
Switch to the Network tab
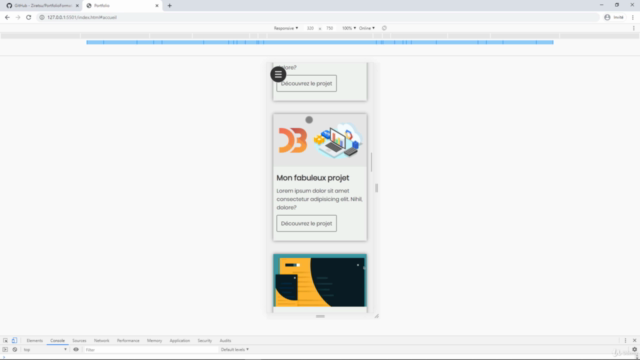(x=102, y=340)
